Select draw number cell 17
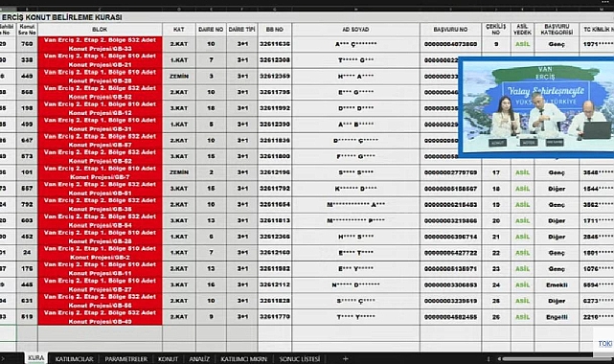The height and width of the screenshot is (364, 614). point(496,172)
